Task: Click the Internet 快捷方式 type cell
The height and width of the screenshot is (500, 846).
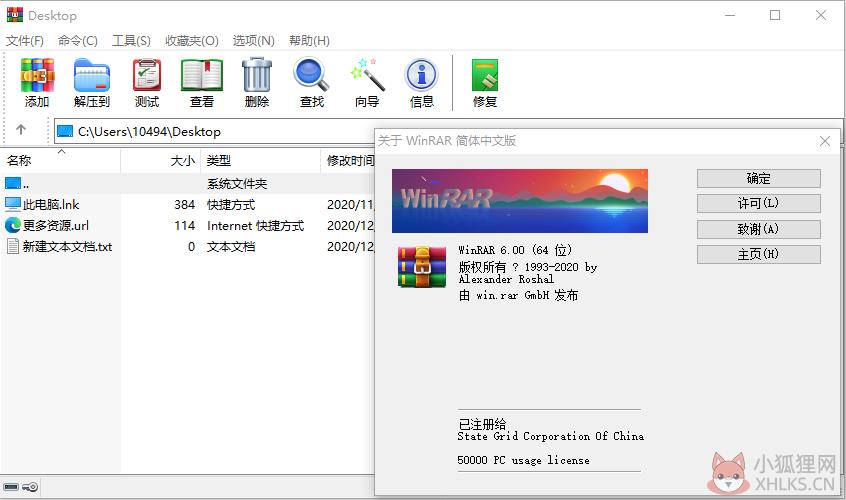Action: (256, 226)
